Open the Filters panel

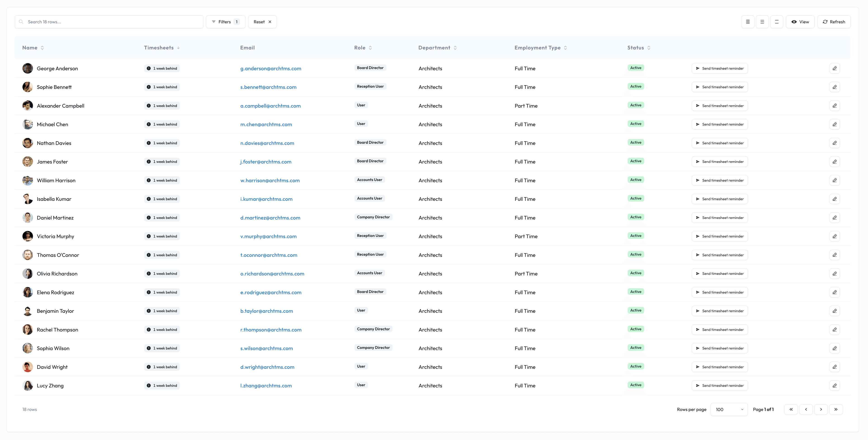pyautogui.click(x=225, y=22)
